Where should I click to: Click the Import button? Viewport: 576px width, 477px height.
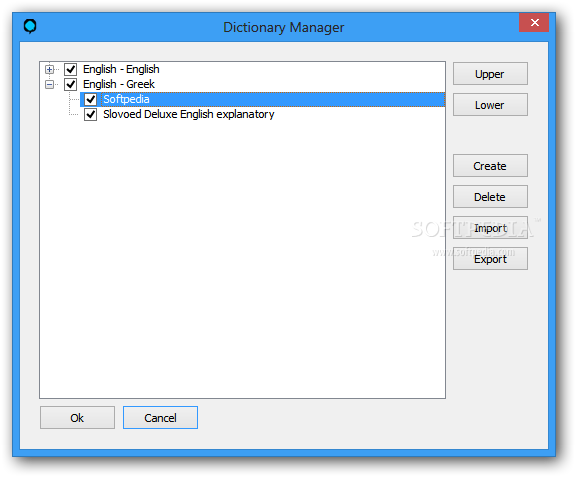click(x=490, y=228)
